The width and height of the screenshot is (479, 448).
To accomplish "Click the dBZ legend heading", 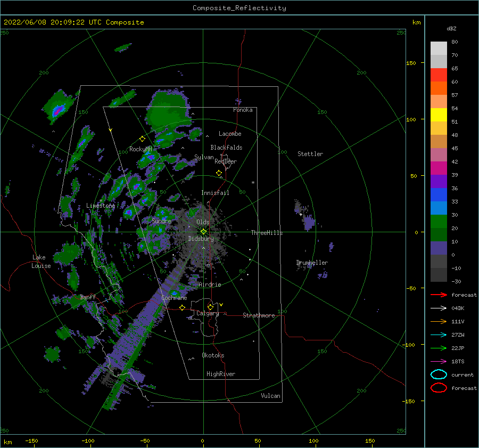I will 451,28.
